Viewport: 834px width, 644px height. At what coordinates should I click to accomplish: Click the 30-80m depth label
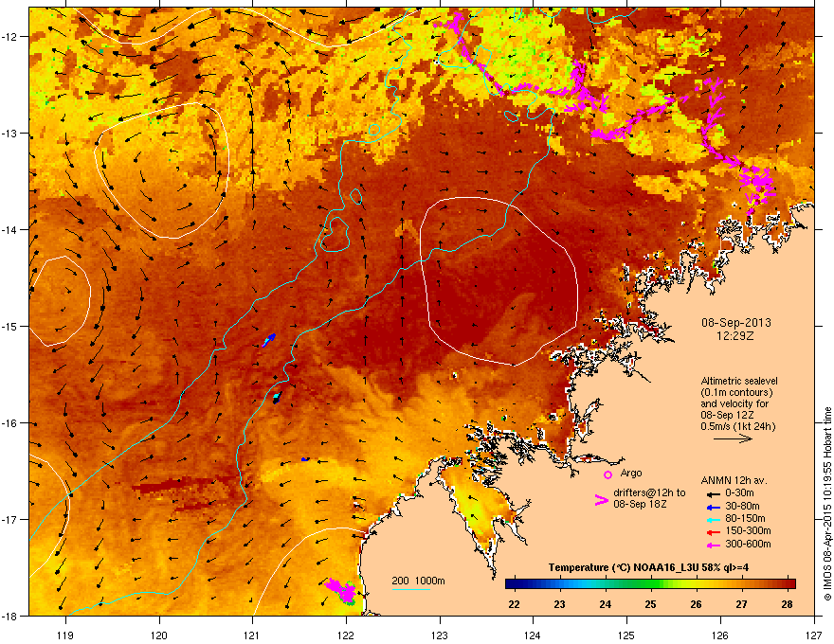tap(742, 506)
